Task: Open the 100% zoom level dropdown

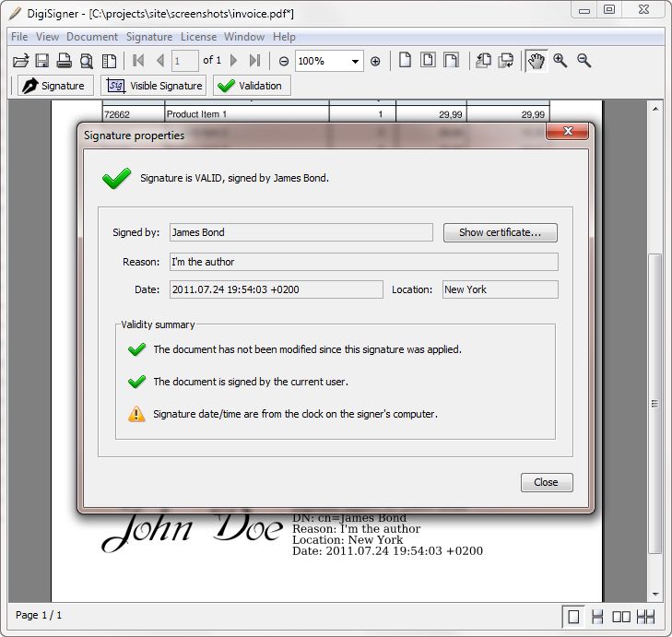Action: click(x=355, y=61)
